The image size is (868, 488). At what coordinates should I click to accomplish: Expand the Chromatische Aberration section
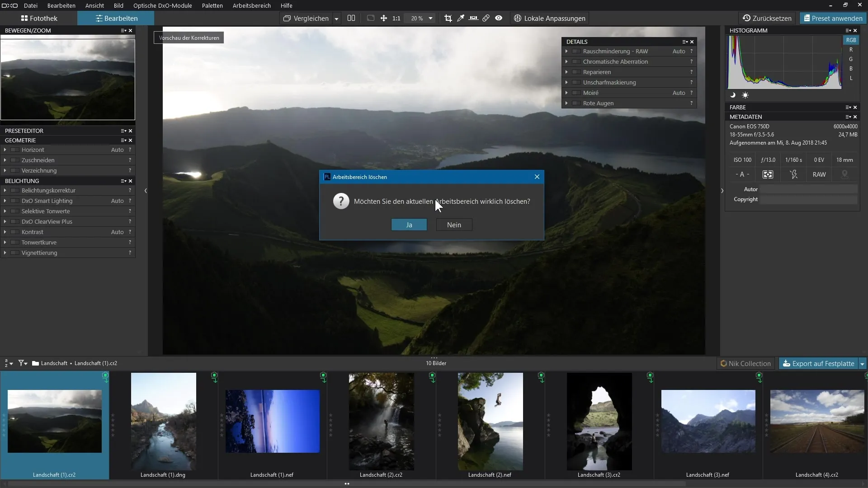tap(566, 62)
